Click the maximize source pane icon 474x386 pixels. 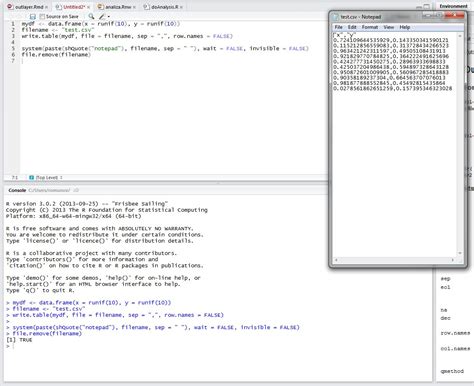pyautogui.click(x=426, y=7)
